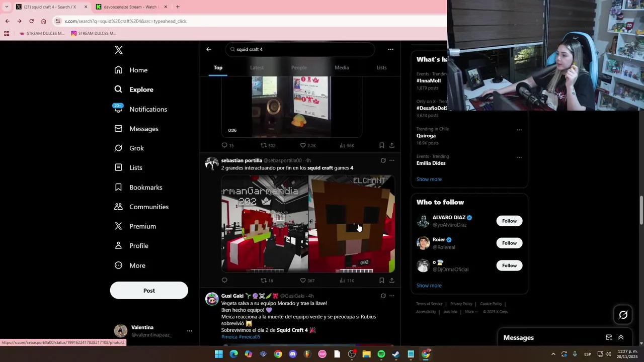The height and width of the screenshot is (362, 644).
Task: Open Discord from the taskbar
Action: pos(293,354)
